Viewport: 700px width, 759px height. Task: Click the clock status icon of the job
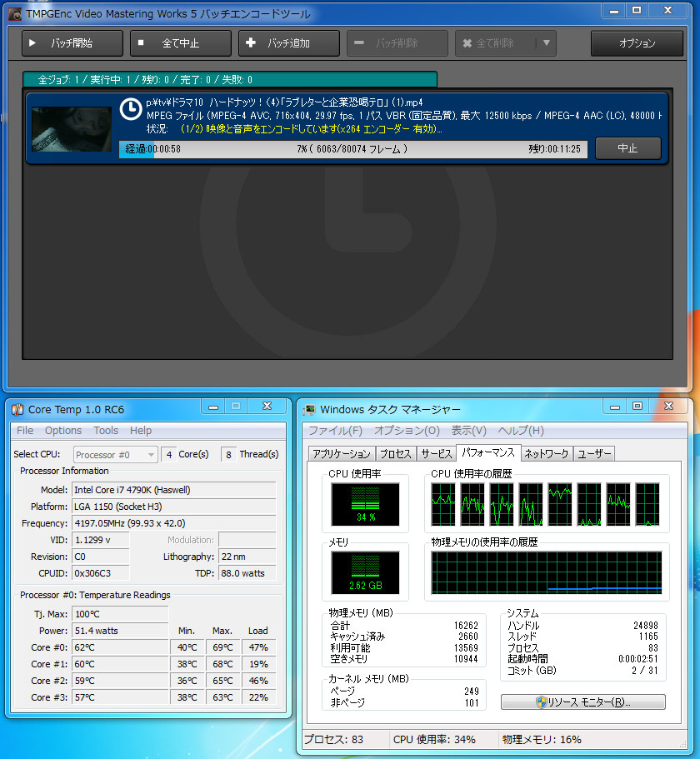click(x=131, y=109)
